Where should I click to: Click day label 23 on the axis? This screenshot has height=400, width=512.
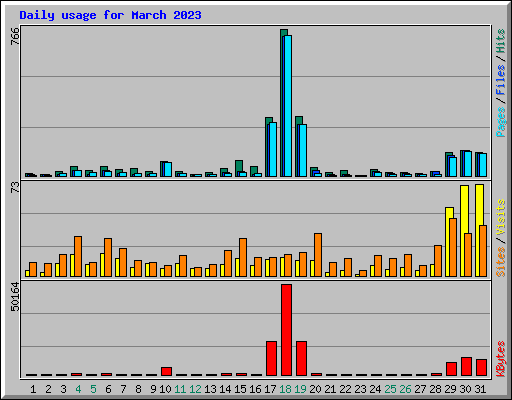[x=360, y=389]
